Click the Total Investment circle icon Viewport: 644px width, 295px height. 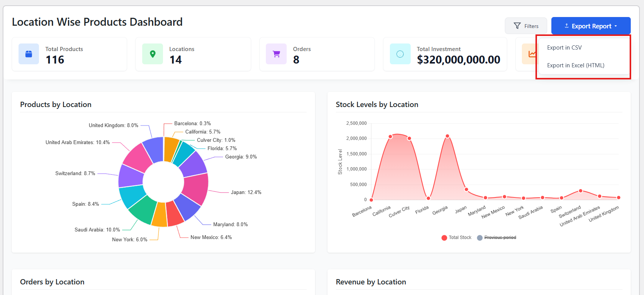[x=400, y=54]
